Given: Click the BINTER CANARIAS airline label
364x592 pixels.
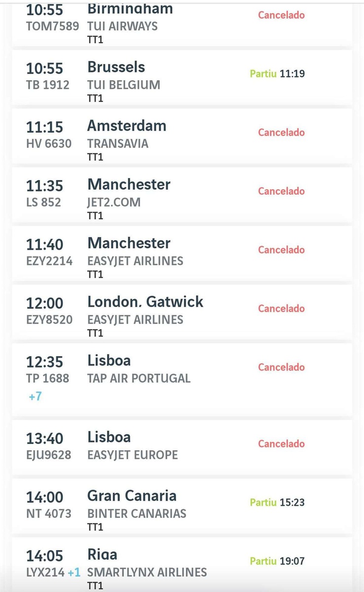Looking at the screenshot, I should coord(137,514).
